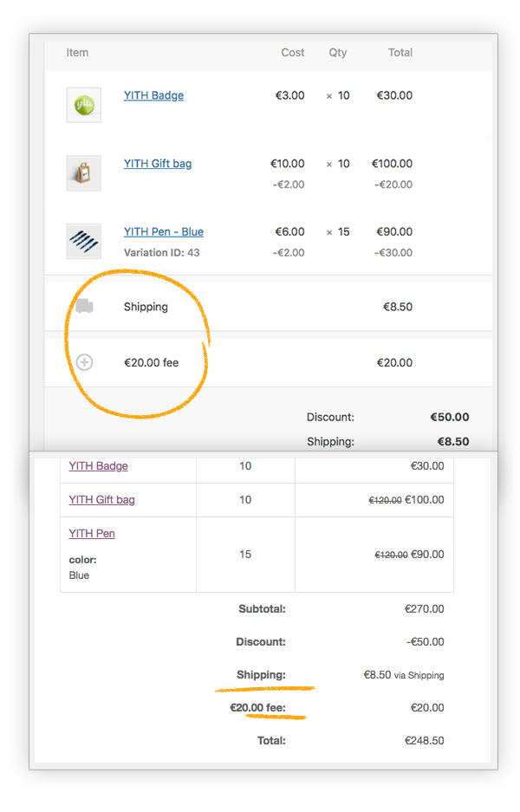Click the bold €50.00 discount total
Viewport: 520px width, 812px height.
pos(450,418)
